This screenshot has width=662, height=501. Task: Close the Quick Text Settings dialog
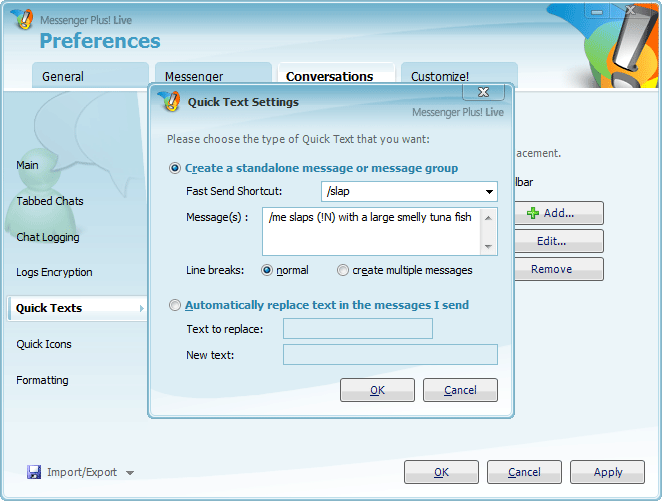click(484, 93)
